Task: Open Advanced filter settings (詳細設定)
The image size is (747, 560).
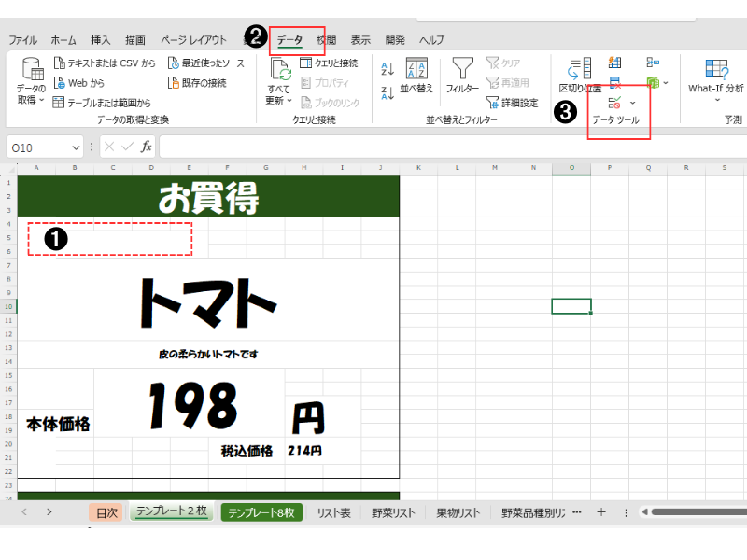Action: pos(512,103)
